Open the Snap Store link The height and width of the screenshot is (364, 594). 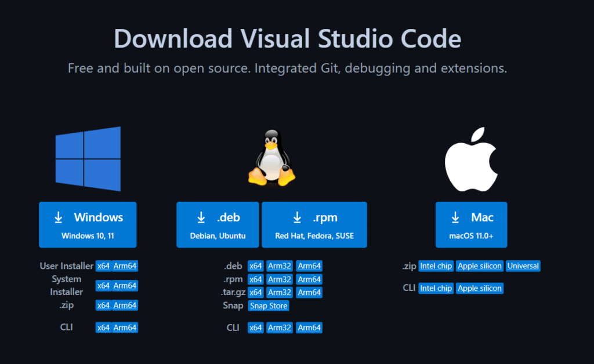click(x=269, y=306)
